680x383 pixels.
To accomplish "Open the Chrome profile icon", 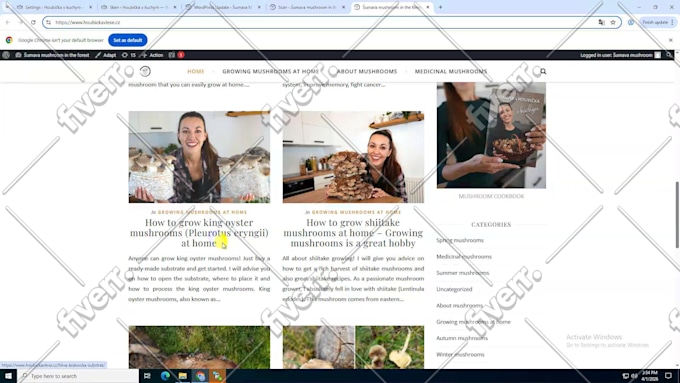I will 631,22.
